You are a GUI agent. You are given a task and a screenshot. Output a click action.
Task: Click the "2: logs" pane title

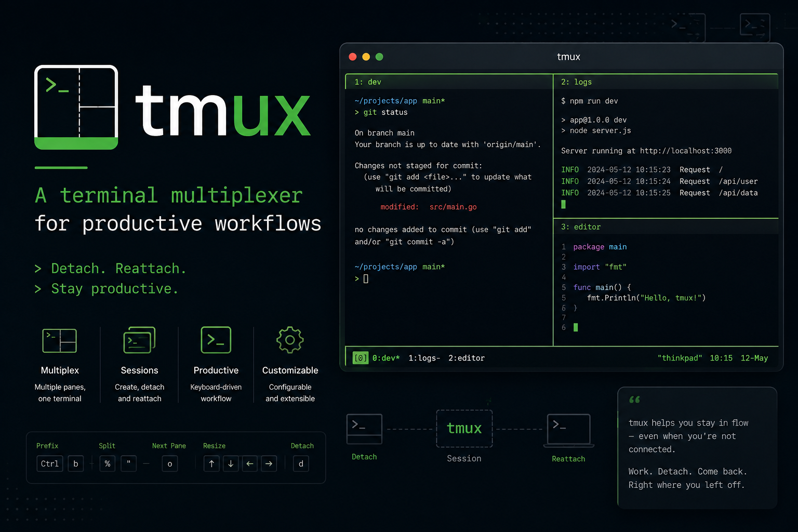click(x=576, y=82)
